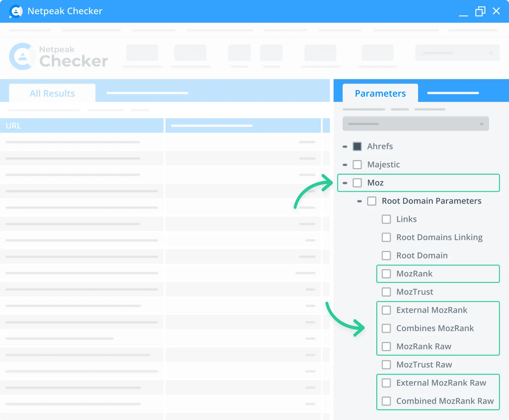Screen dimensions: 509x420
Task: Open the dropdown in the Parameters panel
Action: 416,124
